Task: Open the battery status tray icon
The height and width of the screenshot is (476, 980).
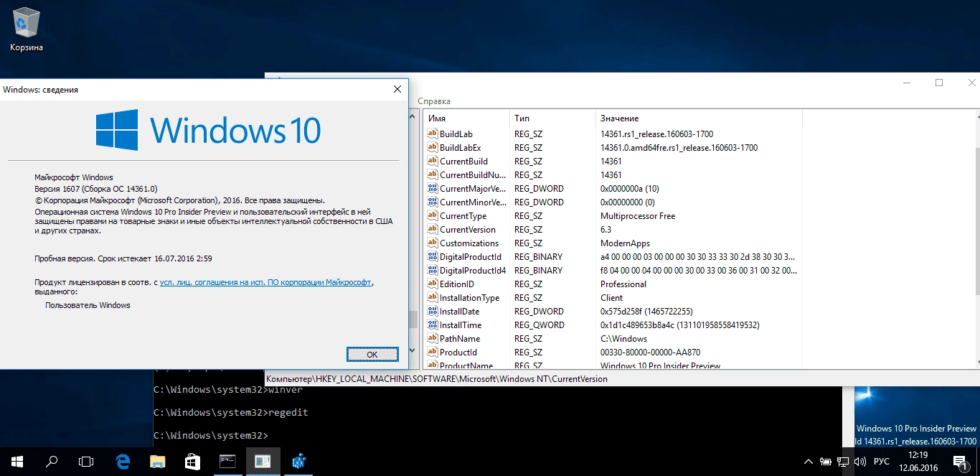Action: click(x=826, y=462)
